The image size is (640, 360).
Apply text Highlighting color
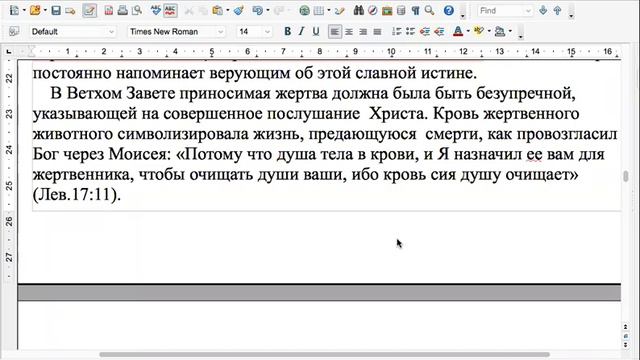479,31
